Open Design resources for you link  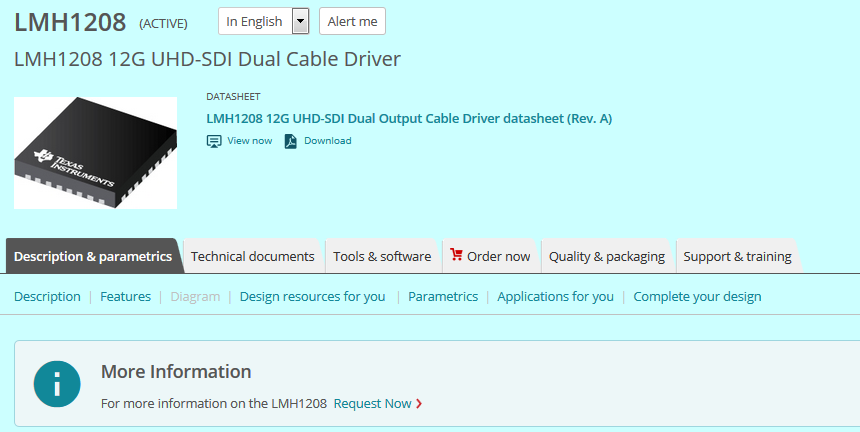313,297
